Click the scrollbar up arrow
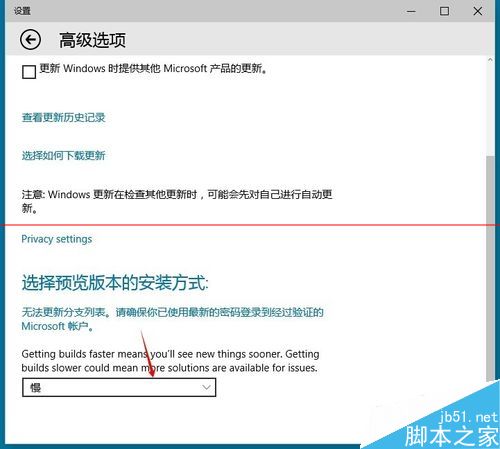The width and height of the screenshot is (500, 449). (x=490, y=60)
